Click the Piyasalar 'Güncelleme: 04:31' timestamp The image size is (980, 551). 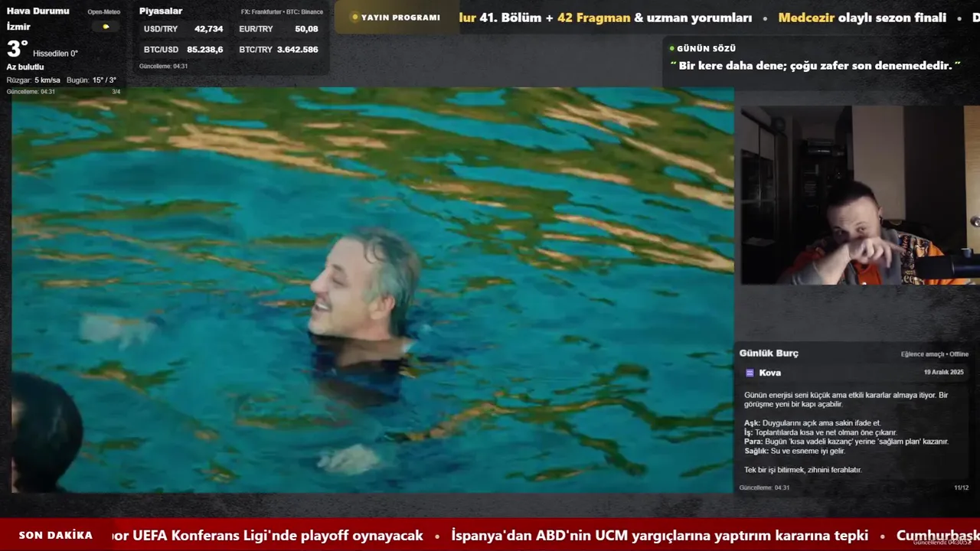point(163,67)
